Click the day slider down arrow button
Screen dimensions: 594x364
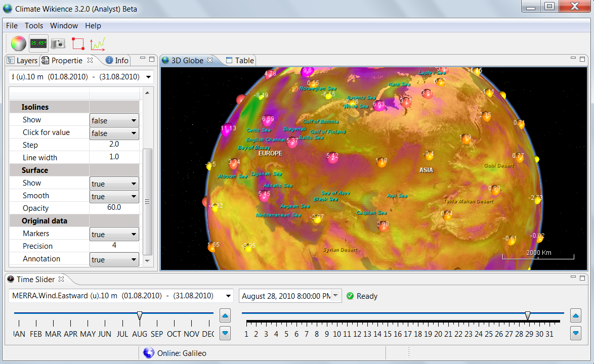pos(575,333)
